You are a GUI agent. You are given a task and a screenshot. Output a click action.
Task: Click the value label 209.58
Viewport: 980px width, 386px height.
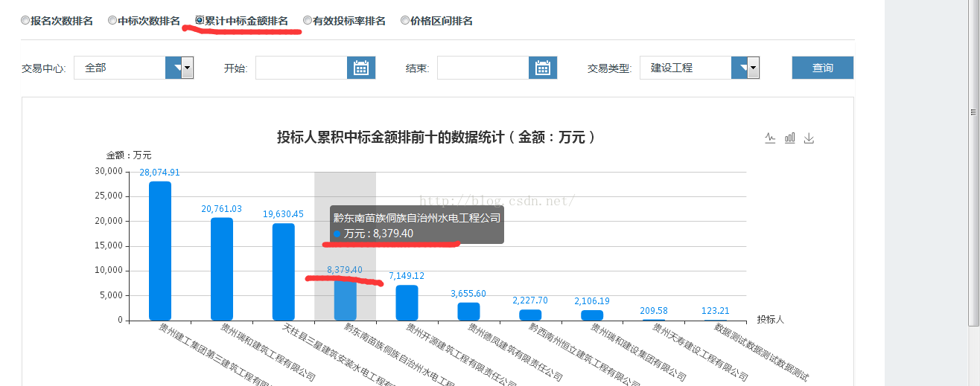point(654,310)
